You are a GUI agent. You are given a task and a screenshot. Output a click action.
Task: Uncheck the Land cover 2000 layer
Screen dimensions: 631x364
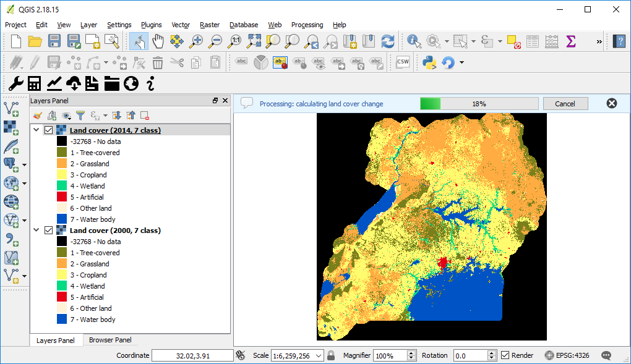[x=48, y=231]
